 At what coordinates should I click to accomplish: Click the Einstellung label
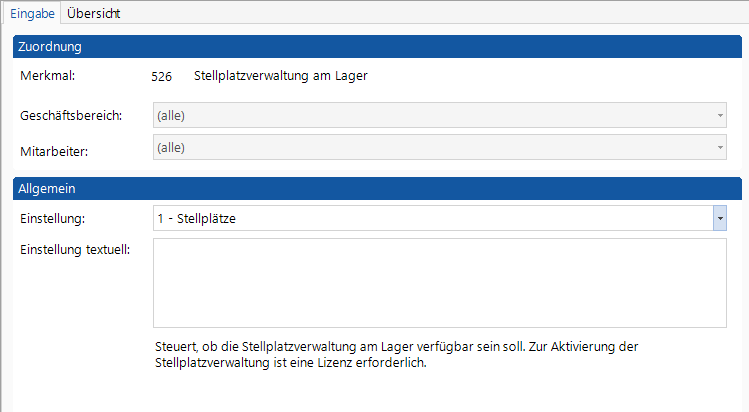point(53,219)
